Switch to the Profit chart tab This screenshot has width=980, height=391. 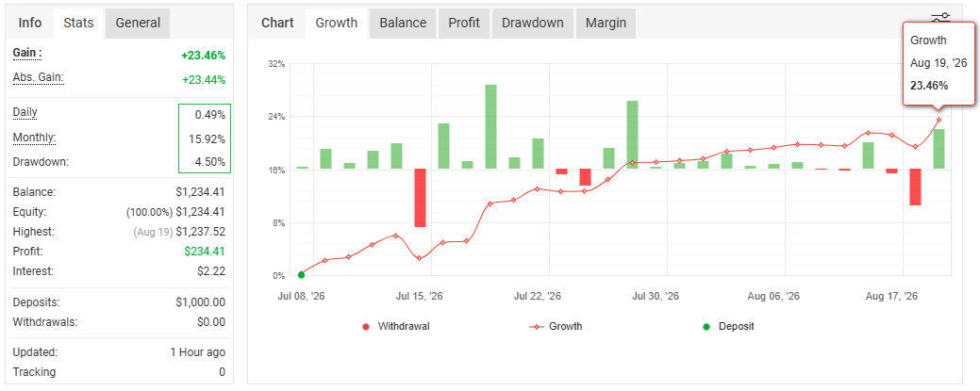[464, 24]
